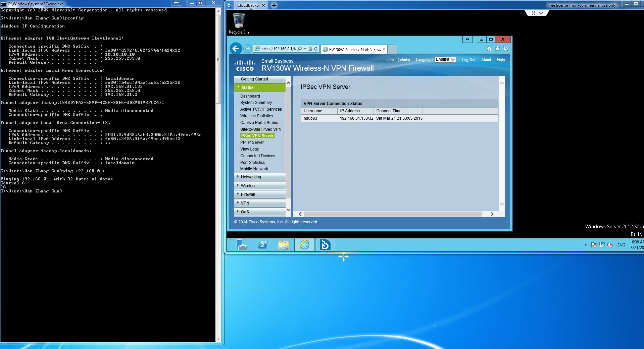The image size is (644, 349).
Task: Click the network tray icon
Action: [602, 245]
